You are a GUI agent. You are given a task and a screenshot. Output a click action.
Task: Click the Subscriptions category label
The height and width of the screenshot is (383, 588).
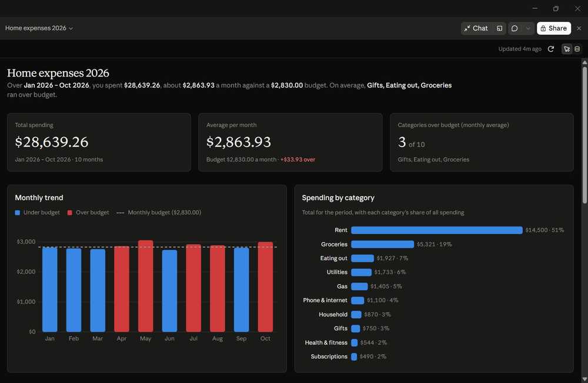[329, 357]
